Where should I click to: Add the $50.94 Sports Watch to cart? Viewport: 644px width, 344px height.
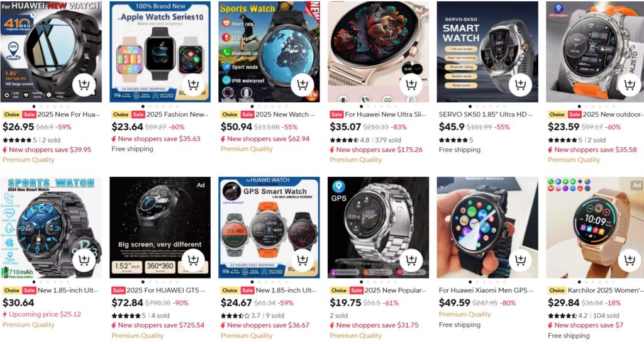[x=303, y=85]
